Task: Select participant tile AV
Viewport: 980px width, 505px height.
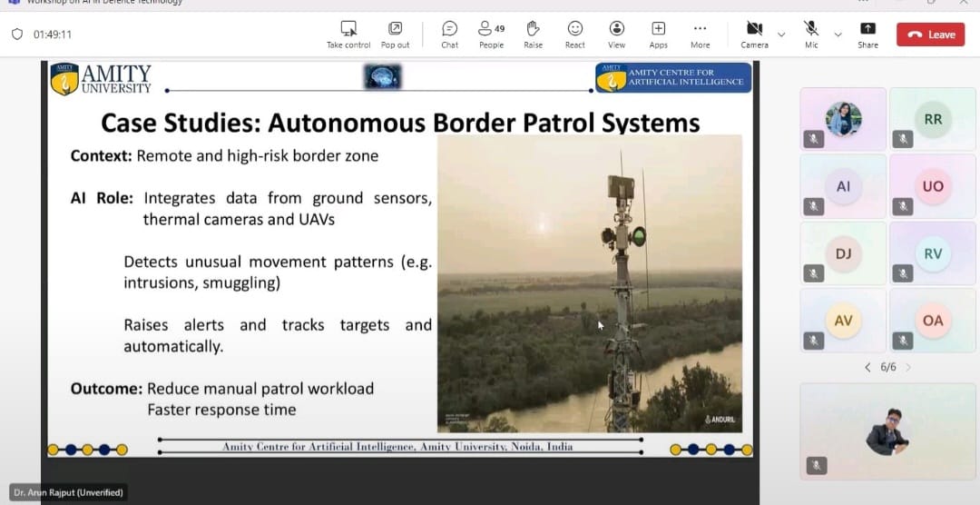Action: tap(843, 321)
